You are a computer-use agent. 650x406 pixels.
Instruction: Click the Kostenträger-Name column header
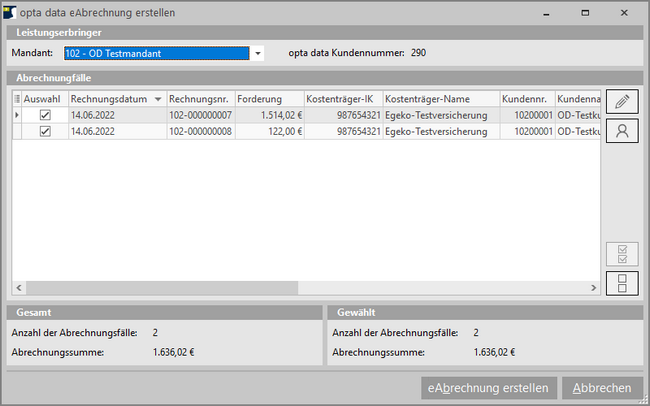point(440,99)
